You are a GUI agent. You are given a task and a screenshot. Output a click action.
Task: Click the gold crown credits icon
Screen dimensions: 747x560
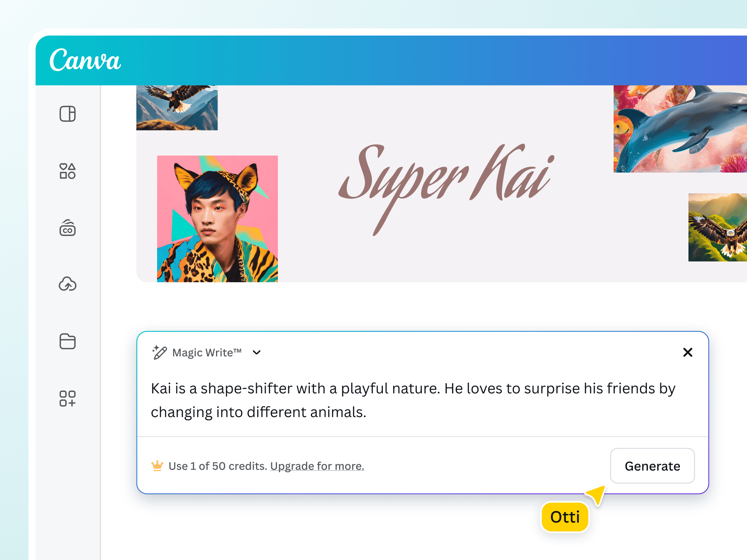coord(157,466)
